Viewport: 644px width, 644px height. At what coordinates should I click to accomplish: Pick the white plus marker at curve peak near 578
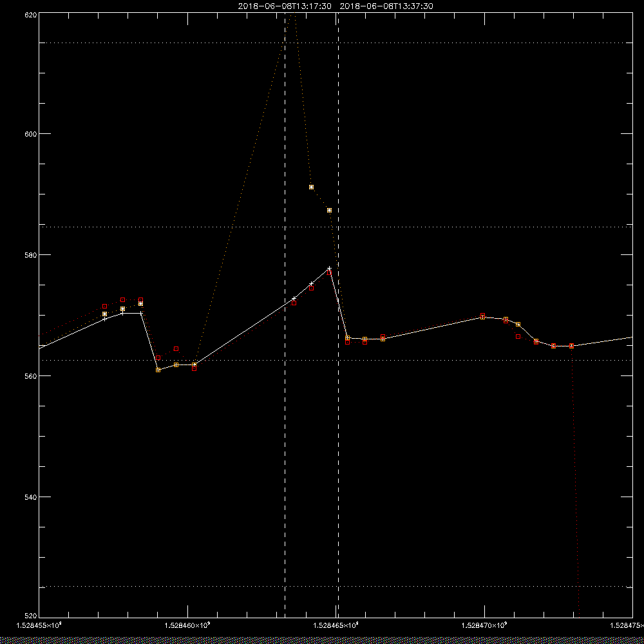tap(329, 268)
